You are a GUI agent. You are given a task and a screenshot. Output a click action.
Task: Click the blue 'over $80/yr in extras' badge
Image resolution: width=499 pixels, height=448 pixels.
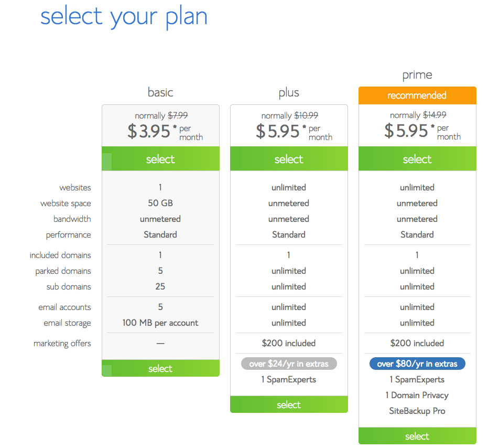click(417, 364)
